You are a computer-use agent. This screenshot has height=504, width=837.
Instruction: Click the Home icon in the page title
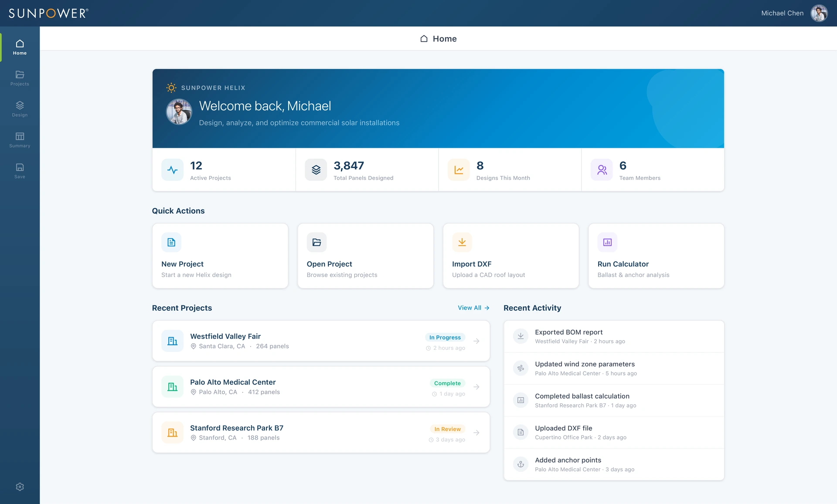424,39
